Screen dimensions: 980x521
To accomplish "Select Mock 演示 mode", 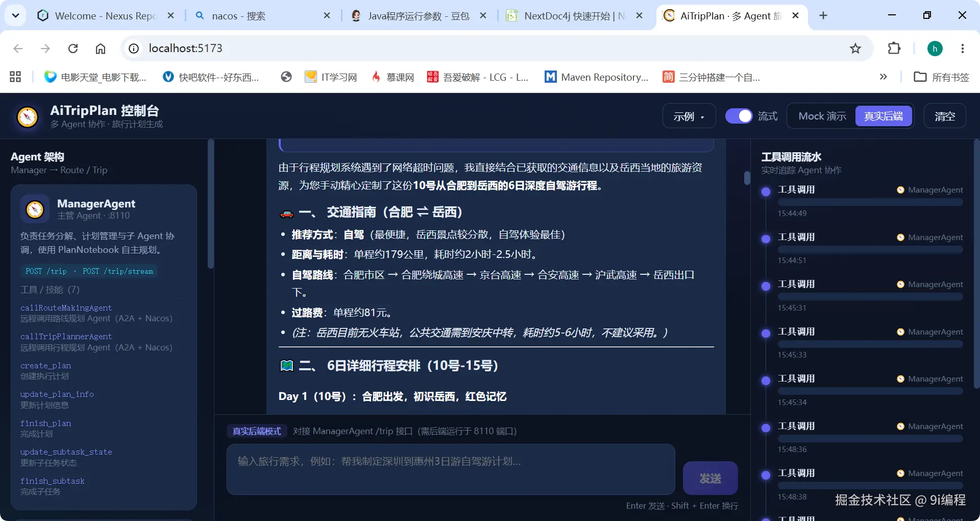I will [x=822, y=116].
